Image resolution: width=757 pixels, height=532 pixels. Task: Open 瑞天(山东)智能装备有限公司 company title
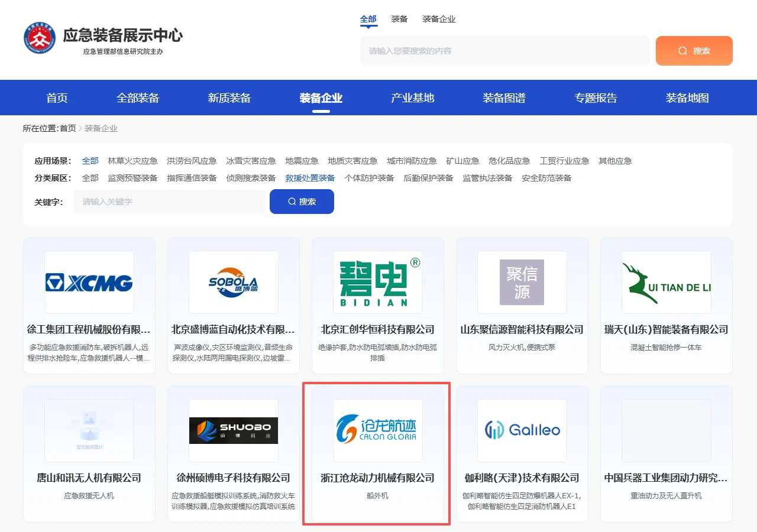coord(667,329)
